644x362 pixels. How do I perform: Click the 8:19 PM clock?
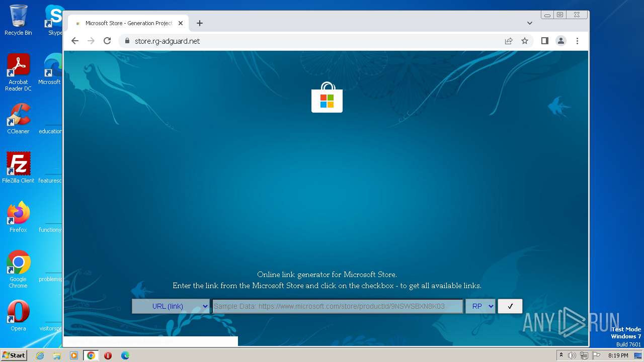(x=618, y=355)
